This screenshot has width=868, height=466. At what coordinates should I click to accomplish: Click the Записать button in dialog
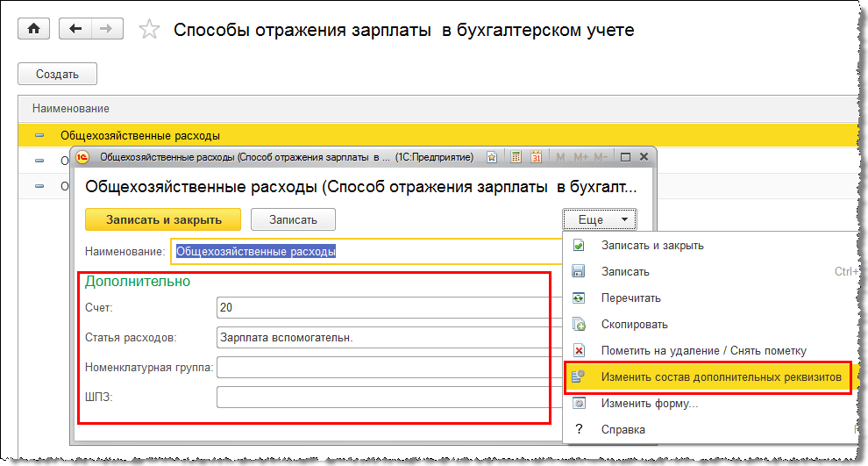click(293, 219)
